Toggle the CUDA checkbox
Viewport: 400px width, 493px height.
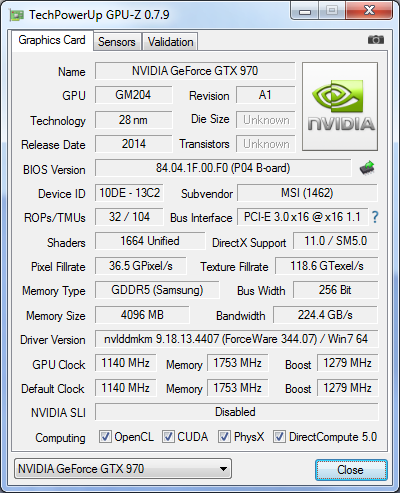(x=168, y=437)
